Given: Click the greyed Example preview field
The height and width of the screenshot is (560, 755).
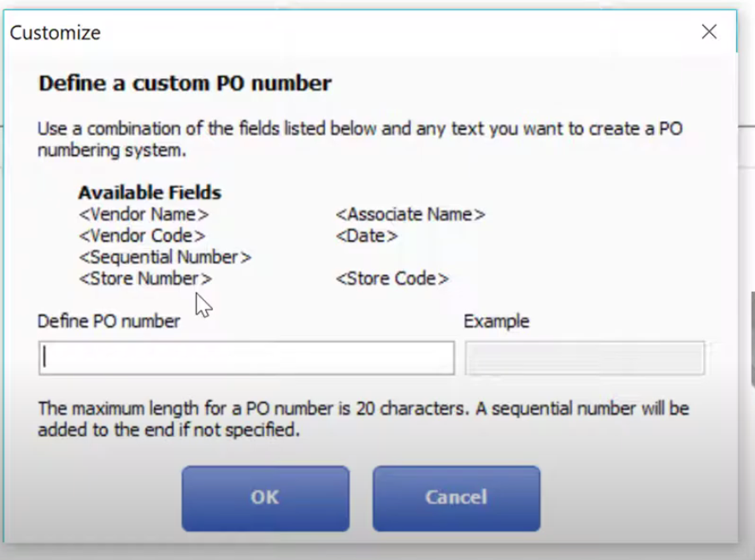Looking at the screenshot, I should click(x=585, y=357).
